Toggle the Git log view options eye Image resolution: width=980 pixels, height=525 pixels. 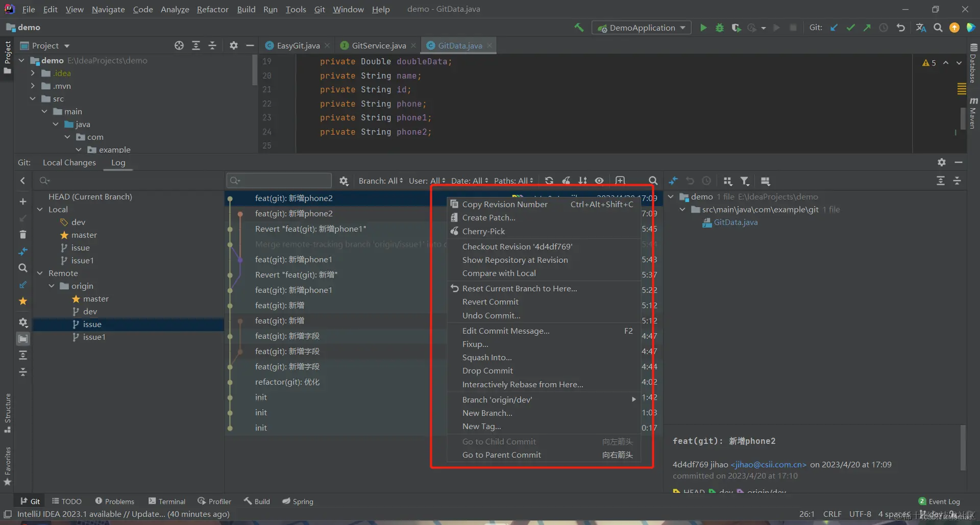(599, 181)
